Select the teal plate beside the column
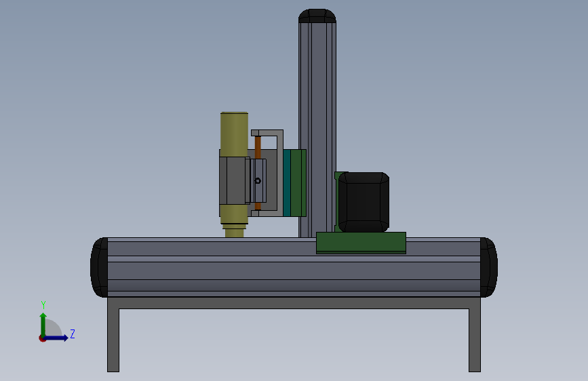The width and height of the screenshot is (588, 381). (x=287, y=183)
